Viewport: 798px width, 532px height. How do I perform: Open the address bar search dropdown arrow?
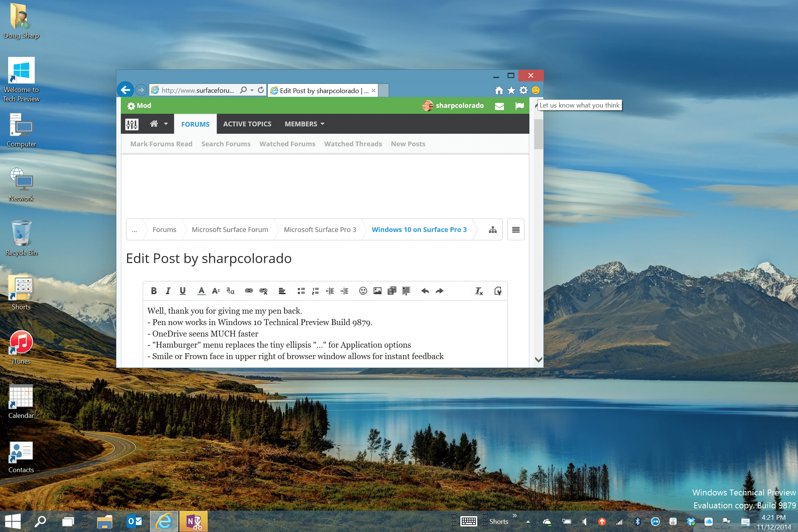252,90
